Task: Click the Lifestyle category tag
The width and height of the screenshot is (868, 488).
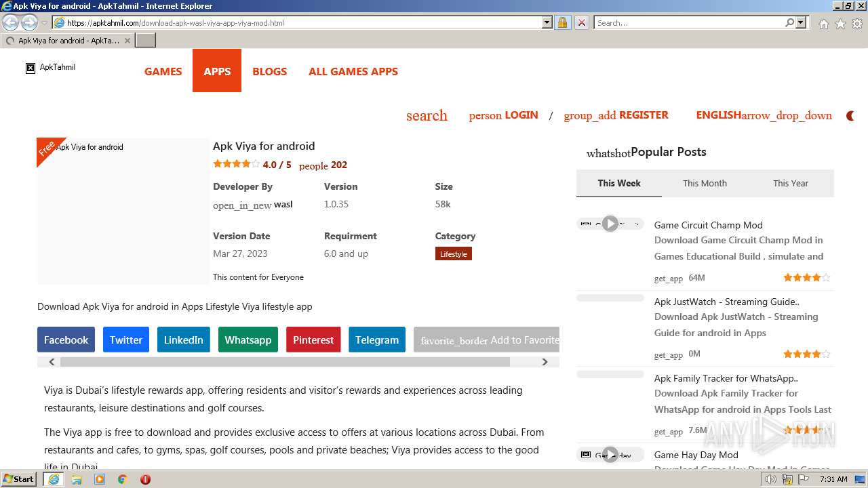Action: 453,254
